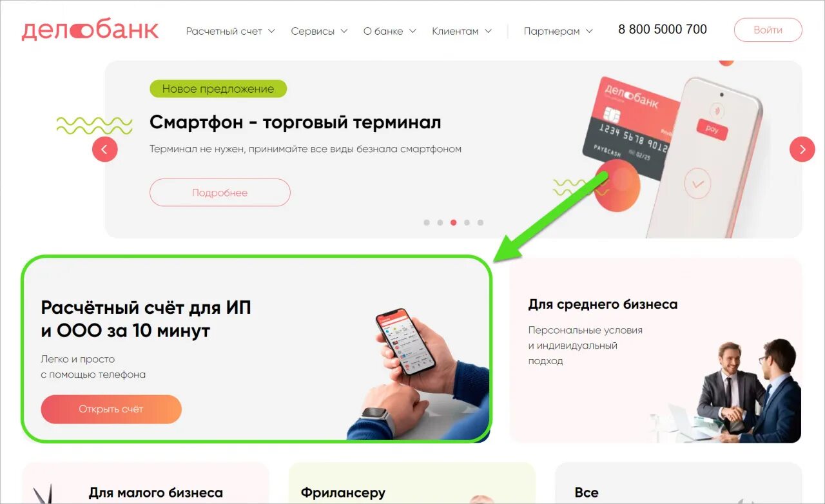
Task: Open the О банке dropdown
Action: 390,31
